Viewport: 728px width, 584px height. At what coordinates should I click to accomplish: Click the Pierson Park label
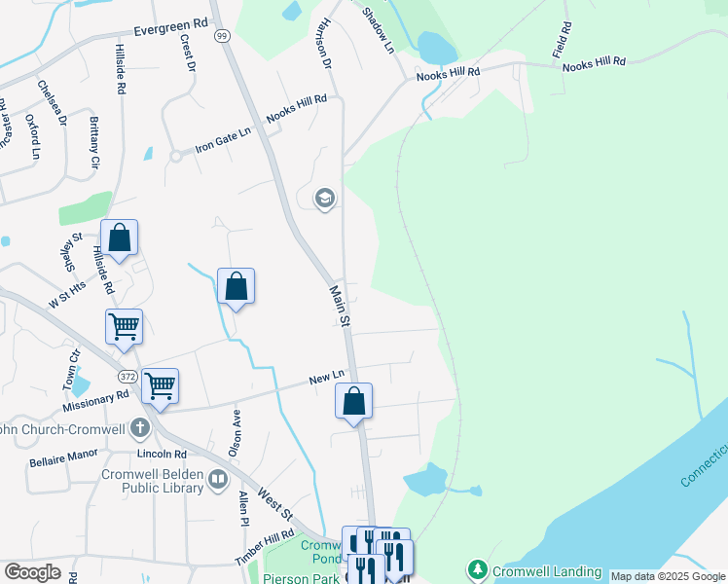305,578
